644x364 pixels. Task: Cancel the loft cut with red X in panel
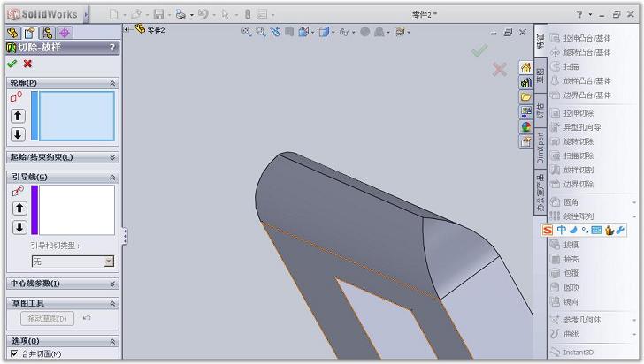click(x=27, y=64)
